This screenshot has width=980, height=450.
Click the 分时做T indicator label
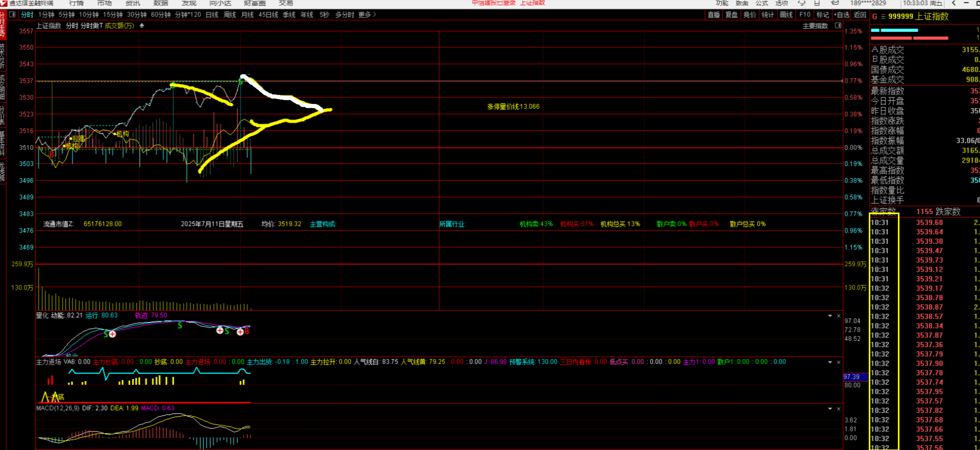click(92, 25)
